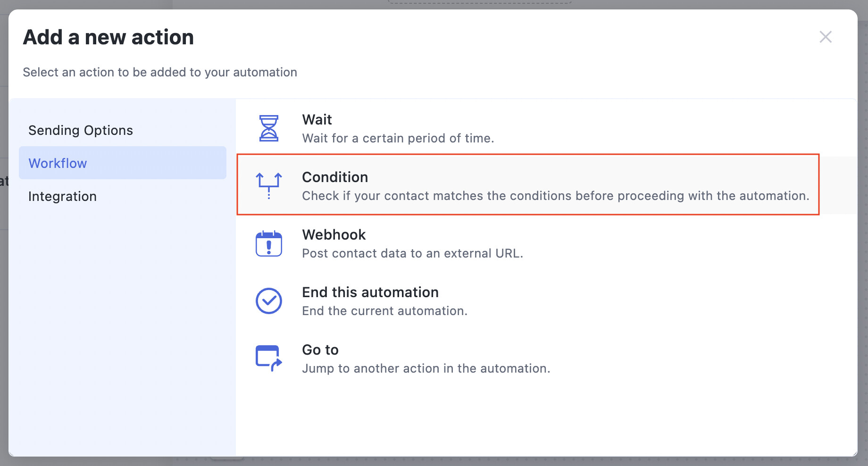Click 'Post contact data to an external URL'
The width and height of the screenshot is (868, 466).
[x=413, y=253]
